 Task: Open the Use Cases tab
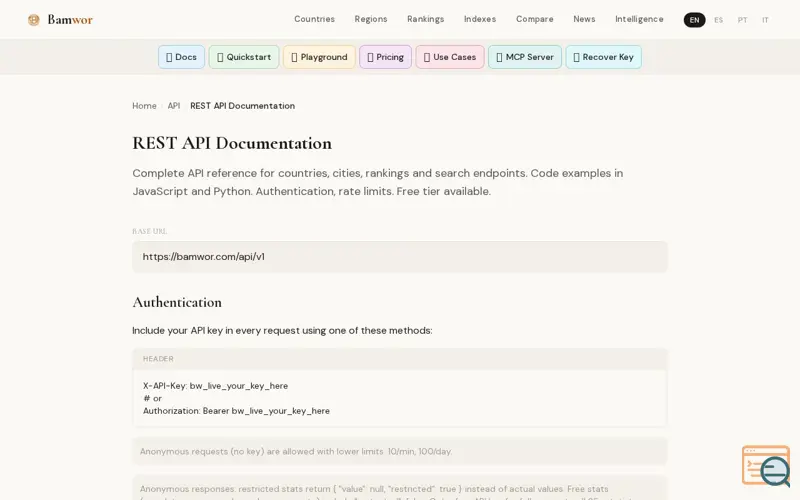click(449, 57)
